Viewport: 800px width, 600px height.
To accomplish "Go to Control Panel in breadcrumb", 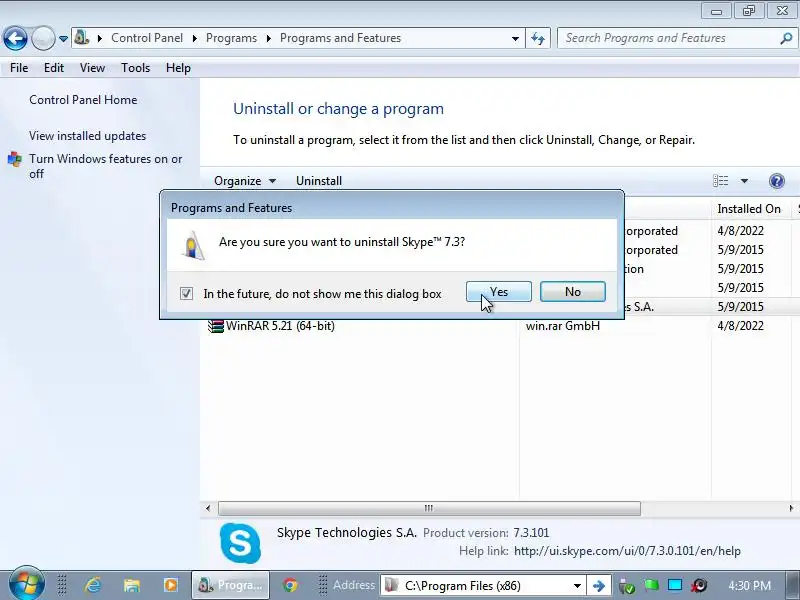I will [x=147, y=38].
